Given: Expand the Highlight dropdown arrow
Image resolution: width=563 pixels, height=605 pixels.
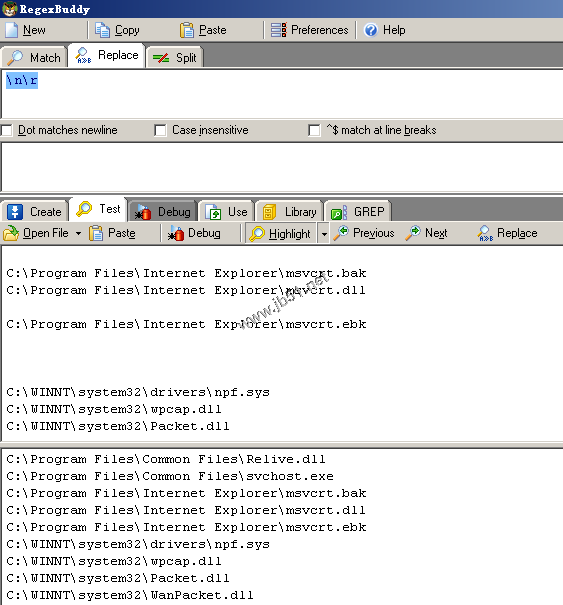Looking at the screenshot, I should coord(324,234).
